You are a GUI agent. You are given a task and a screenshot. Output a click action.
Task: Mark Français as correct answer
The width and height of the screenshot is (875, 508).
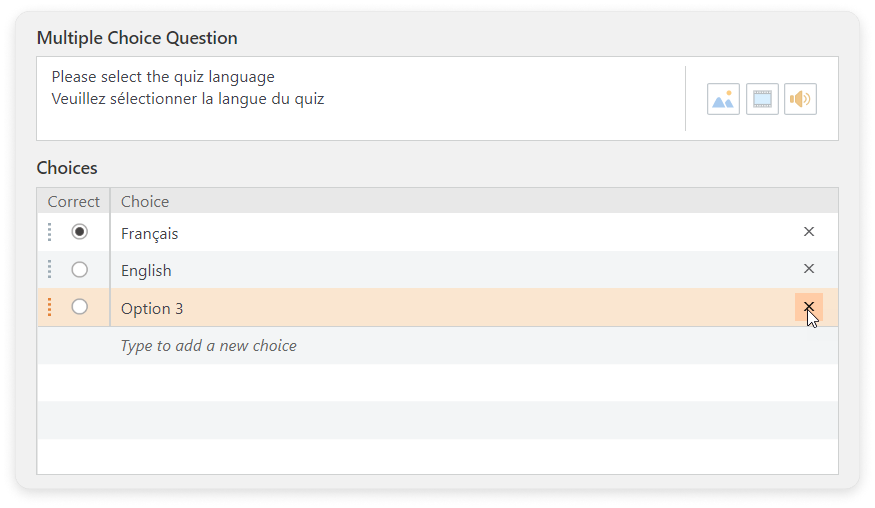pyautogui.click(x=80, y=232)
